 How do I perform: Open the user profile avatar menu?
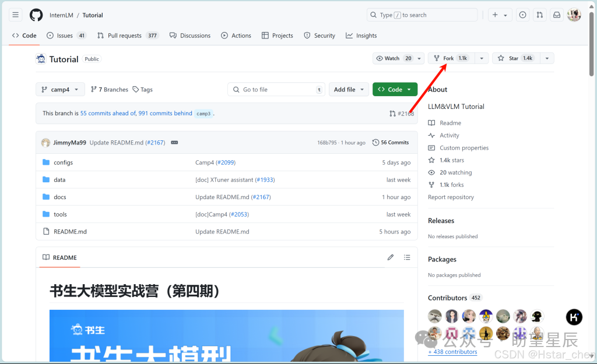(x=574, y=15)
